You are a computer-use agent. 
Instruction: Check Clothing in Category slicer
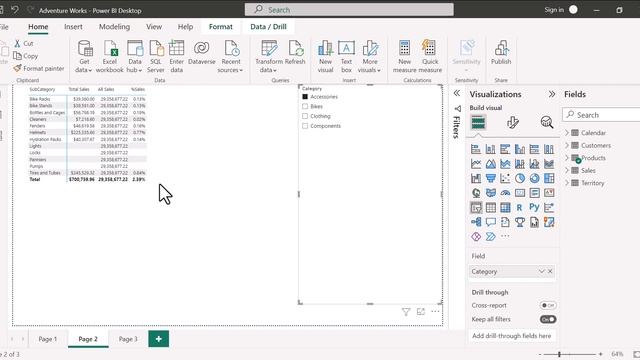(305, 116)
